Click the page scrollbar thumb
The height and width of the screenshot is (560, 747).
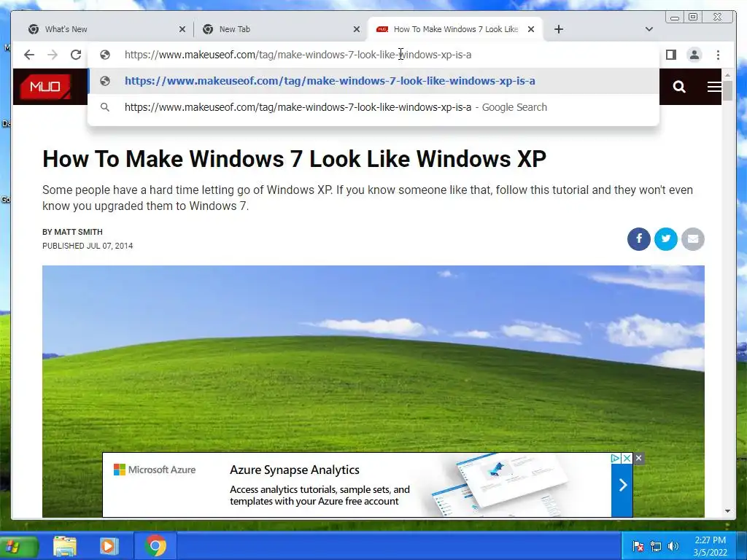(x=727, y=90)
